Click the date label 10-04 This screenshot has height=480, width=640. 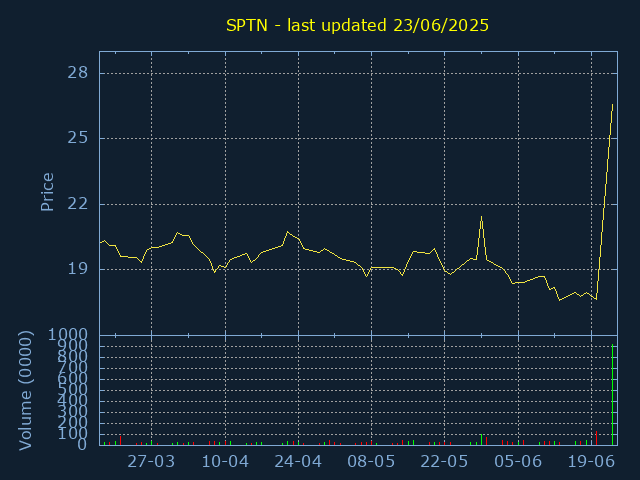[x=225, y=462]
